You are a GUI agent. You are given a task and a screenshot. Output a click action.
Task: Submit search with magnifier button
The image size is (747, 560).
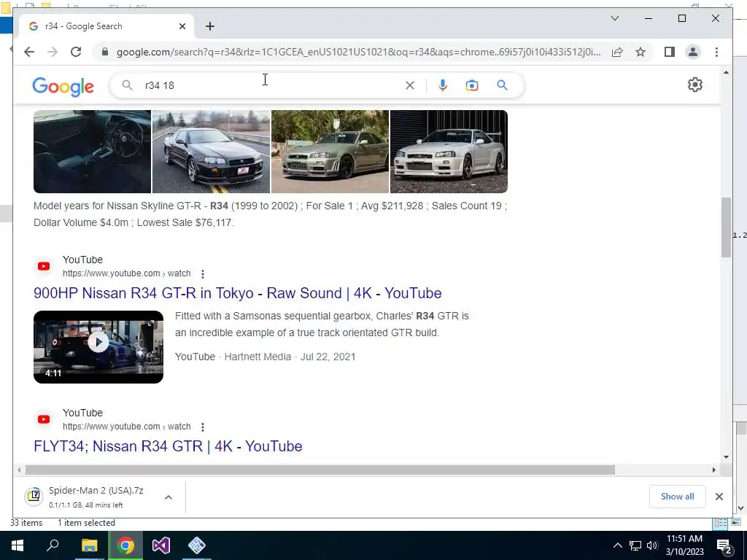pyautogui.click(x=502, y=85)
